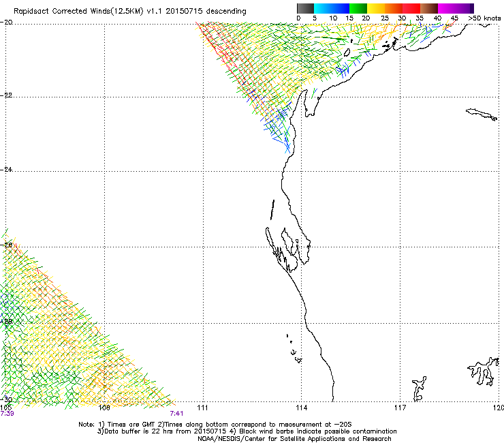
Task: Click the purple '7:41' swath time label
Action: 177,414
